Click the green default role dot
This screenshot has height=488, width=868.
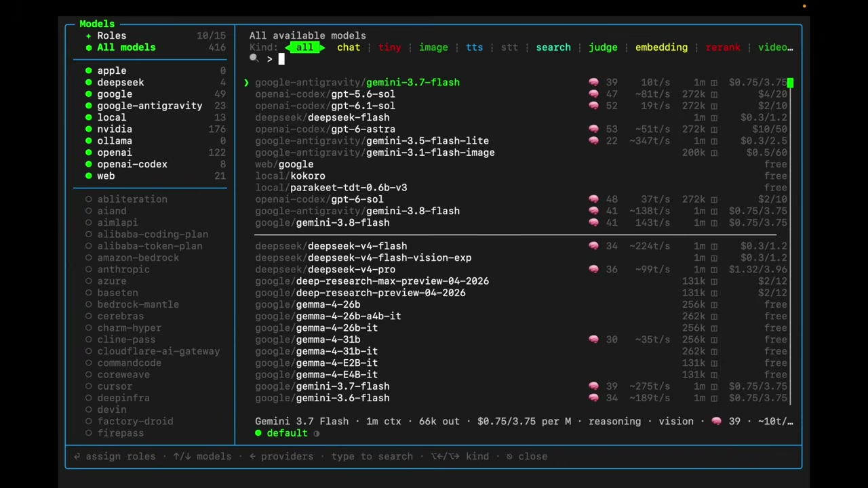258,433
